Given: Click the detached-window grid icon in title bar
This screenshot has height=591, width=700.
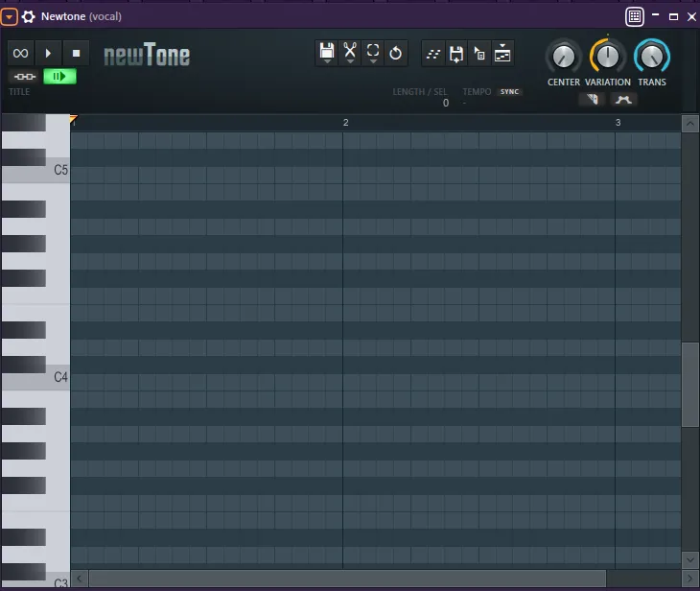Looking at the screenshot, I should [634, 16].
